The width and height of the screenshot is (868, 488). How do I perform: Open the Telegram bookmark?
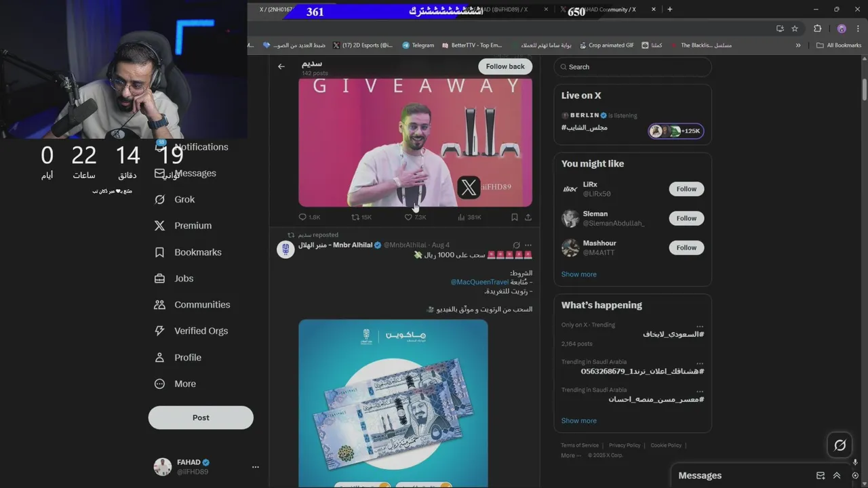(418, 45)
